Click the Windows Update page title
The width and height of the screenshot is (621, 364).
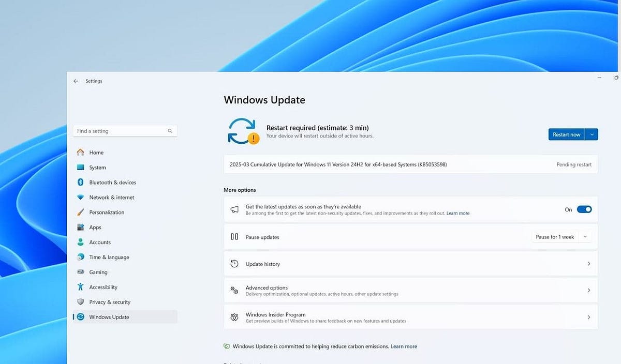264,100
